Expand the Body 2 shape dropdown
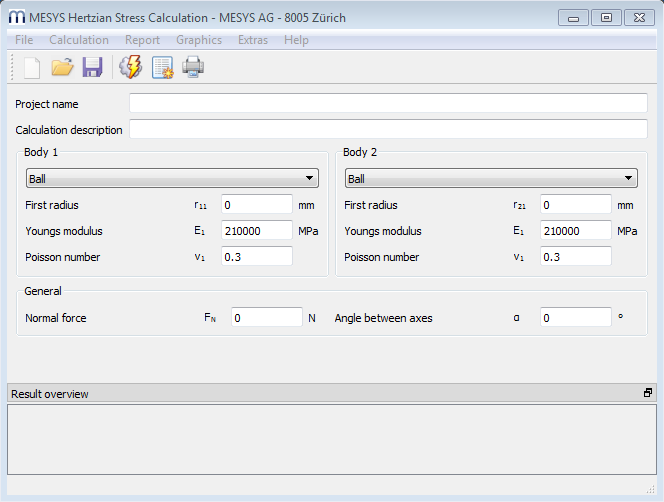This screenshot has width=664, height=502. [491, 179]
